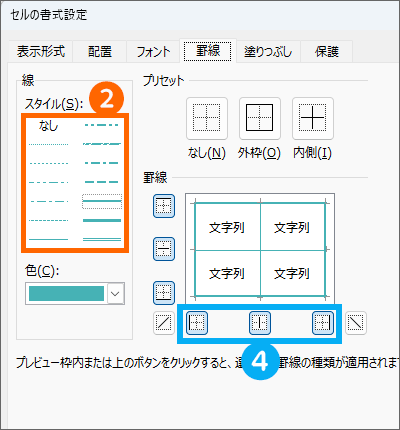Apply the 内側 (Inside) border preset
The image size is (400, 430).
click(x=313, y=118)
